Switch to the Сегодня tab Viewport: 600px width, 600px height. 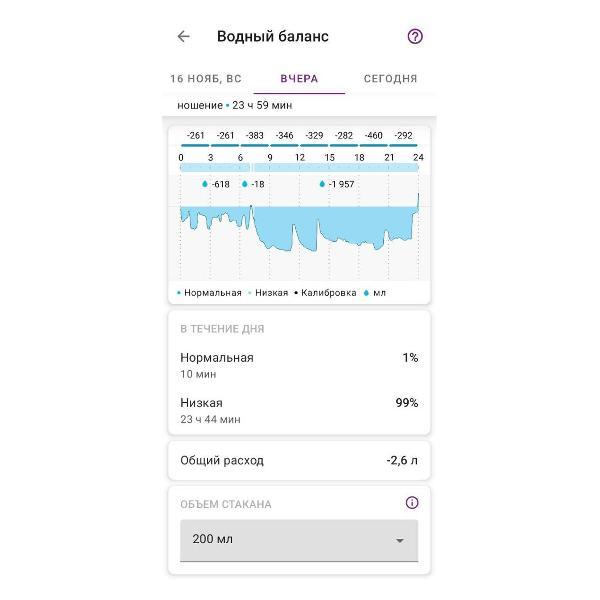[x=390, y=78]
